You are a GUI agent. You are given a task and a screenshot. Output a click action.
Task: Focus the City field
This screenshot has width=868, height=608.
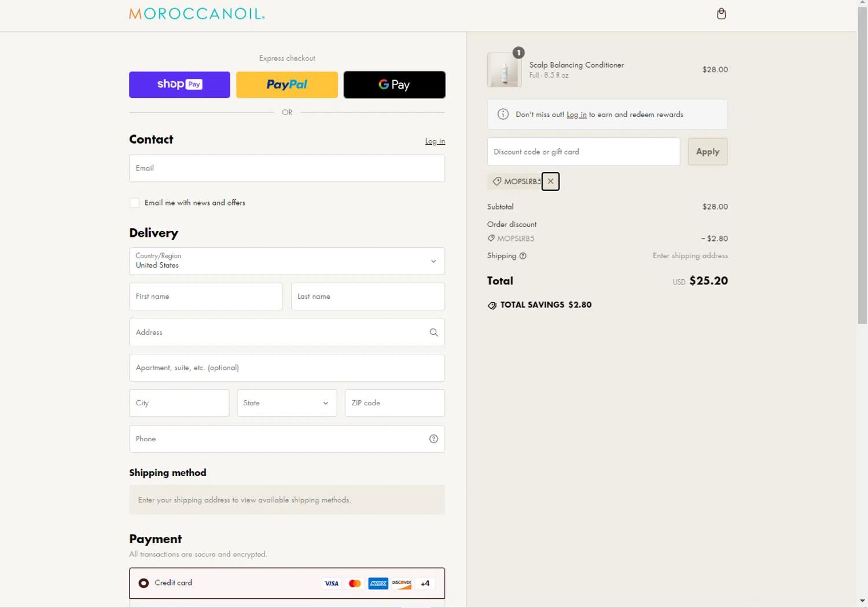coord(179,403)
